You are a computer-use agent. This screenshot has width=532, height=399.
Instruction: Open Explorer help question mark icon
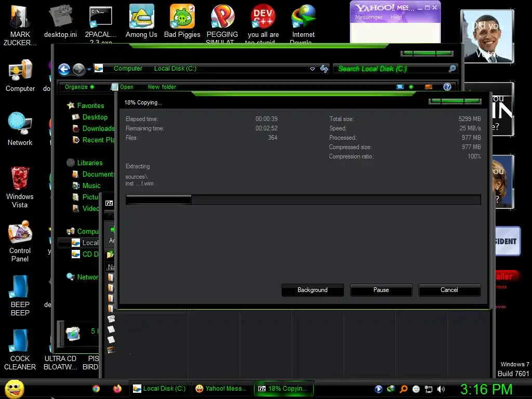tap(447, 87)
